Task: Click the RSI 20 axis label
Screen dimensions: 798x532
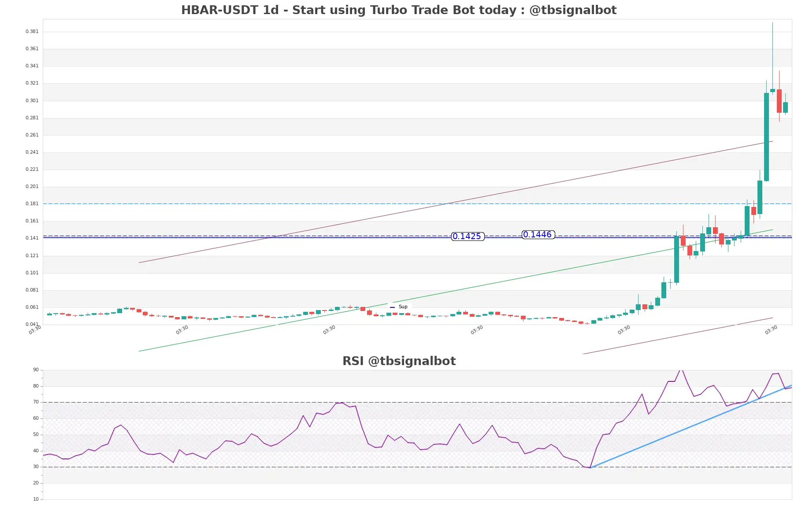Action: [36, 483]
